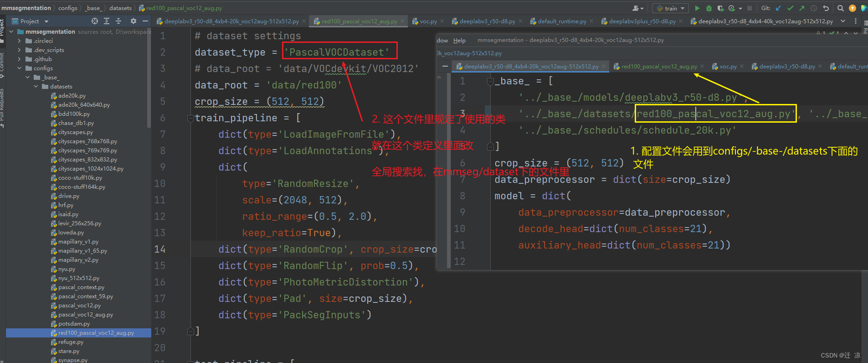
Task: Open Search Everywhere magnifier
Action: (841, 8)
